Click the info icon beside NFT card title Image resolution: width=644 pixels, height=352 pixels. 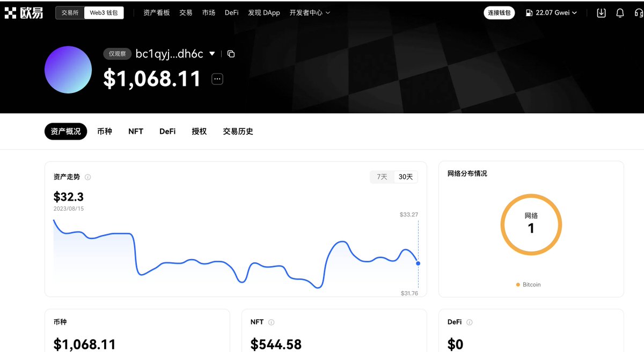[271, 322]
